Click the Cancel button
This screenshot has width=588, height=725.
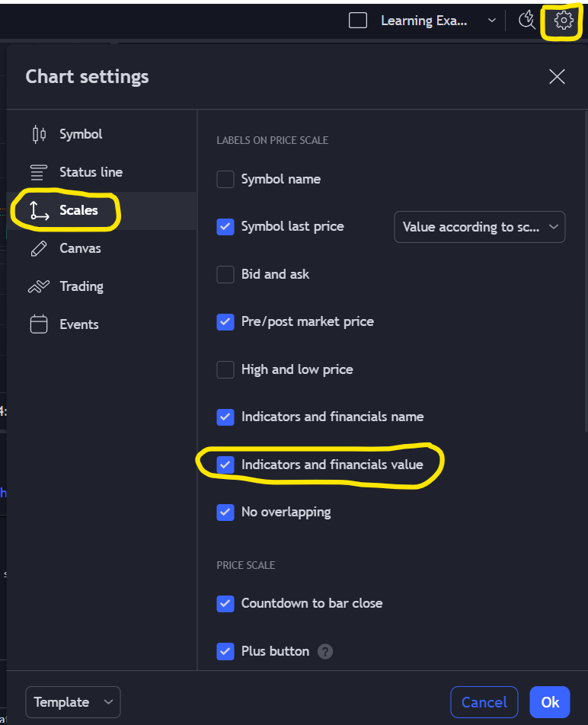pyautogui.click(x=484, y=702)
